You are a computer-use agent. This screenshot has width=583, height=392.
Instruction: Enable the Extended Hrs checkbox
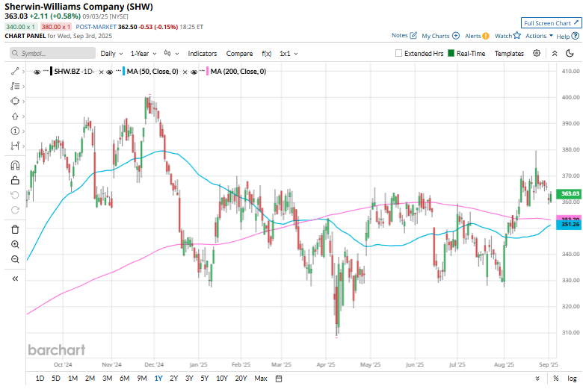click(x=398, y=53)
